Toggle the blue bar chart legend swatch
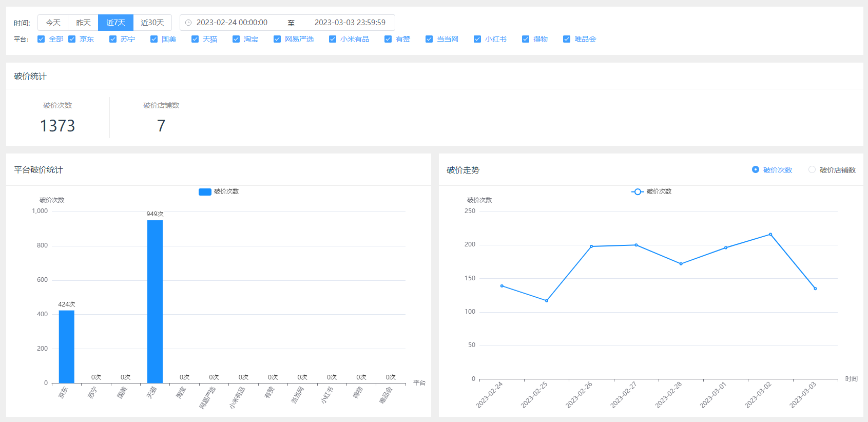The image size is (868, 422). click(205, 192)
